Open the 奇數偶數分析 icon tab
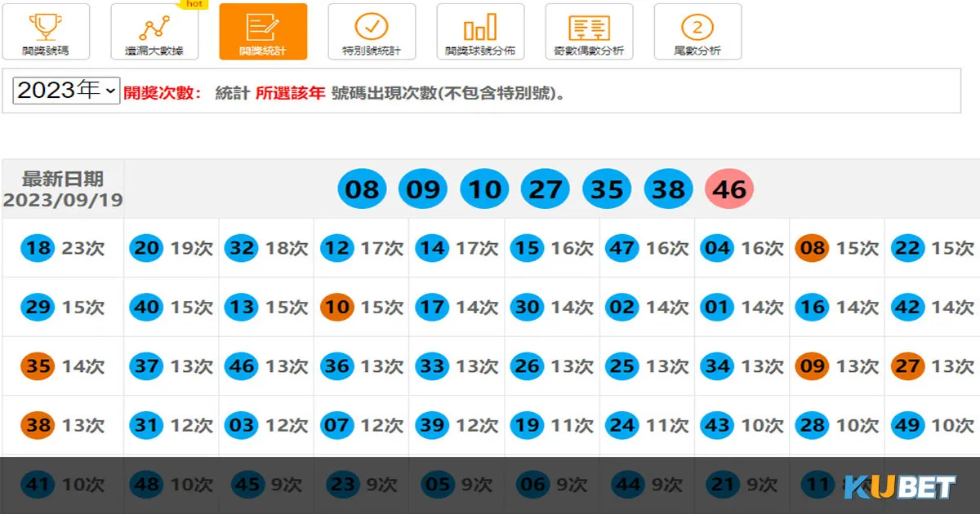 click(x=589, y=32)
